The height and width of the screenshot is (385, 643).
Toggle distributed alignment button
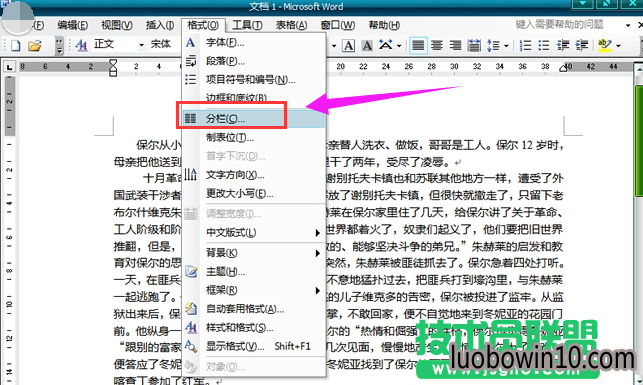(474, 45)
